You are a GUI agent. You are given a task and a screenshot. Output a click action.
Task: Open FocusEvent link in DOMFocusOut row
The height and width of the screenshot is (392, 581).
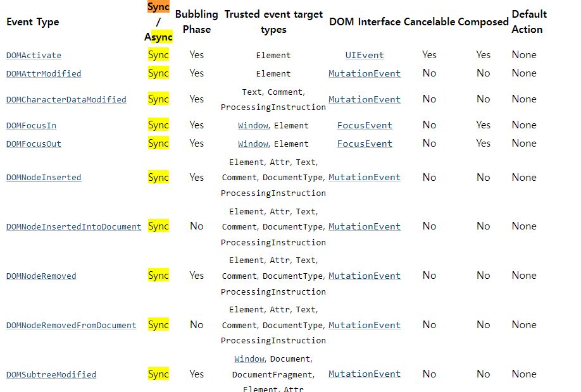(365, 144)
